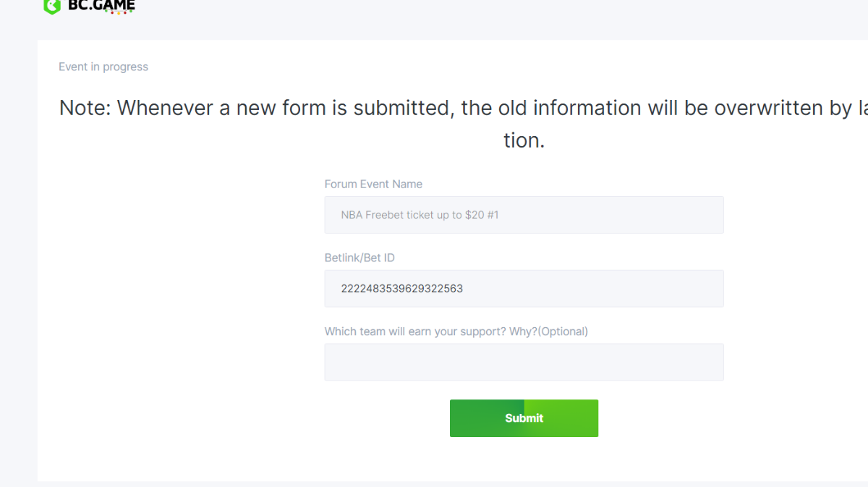Click the green BC.GAME logo icon

click(51, 7)
